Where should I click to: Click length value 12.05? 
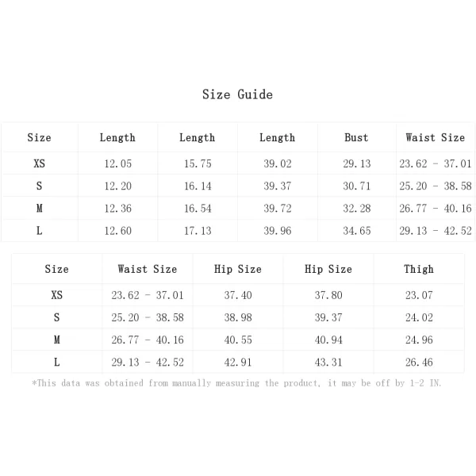click(117, 163)
